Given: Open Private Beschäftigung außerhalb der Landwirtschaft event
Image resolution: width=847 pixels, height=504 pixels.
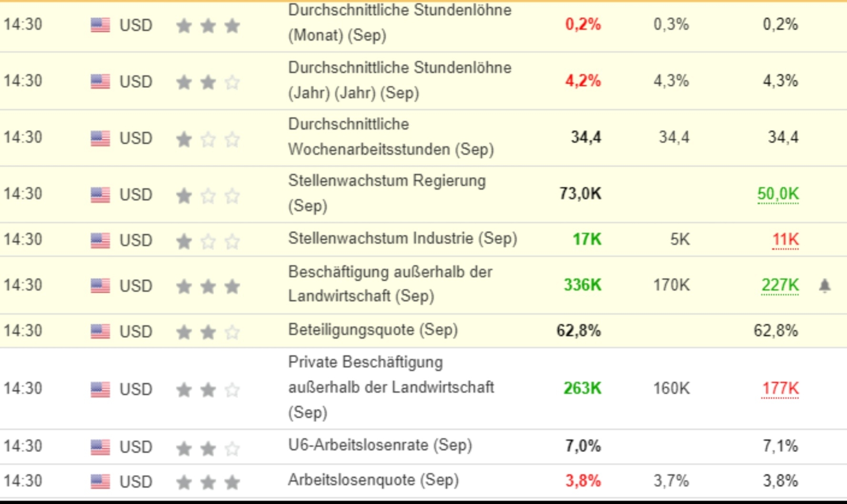Looking at the screenshot, I should 391,387.
